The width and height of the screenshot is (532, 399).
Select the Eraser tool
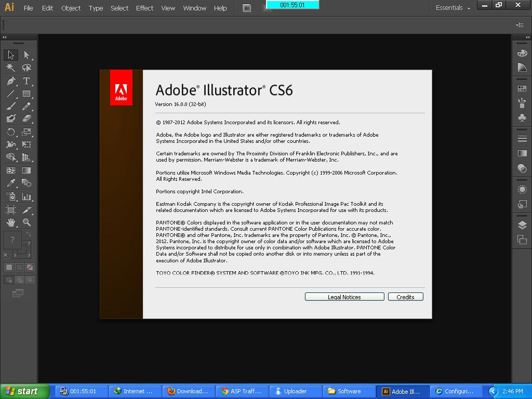(x=26, y=118)
